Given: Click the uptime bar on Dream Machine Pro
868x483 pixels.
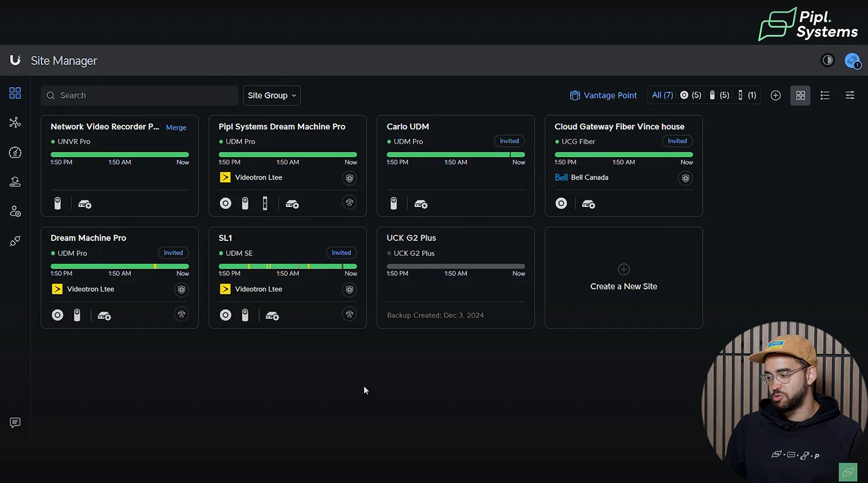Looking at the screenshot, I should click(119, 266).
